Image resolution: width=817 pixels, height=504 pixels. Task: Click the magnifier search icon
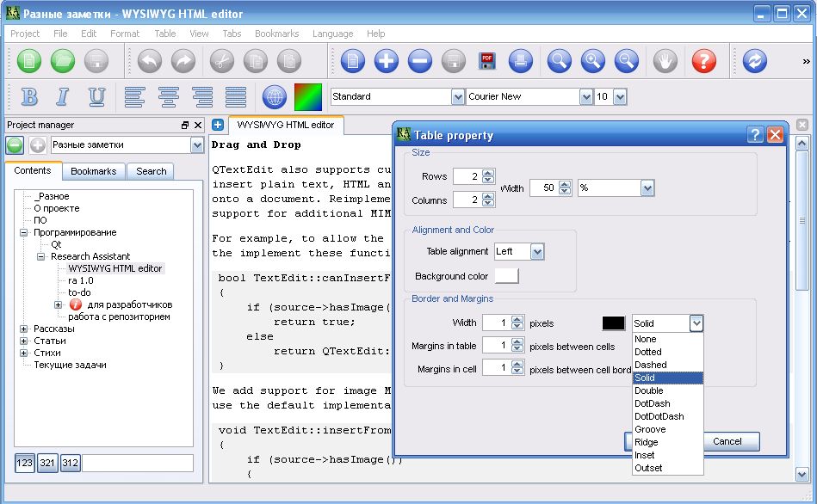(559, 61)
